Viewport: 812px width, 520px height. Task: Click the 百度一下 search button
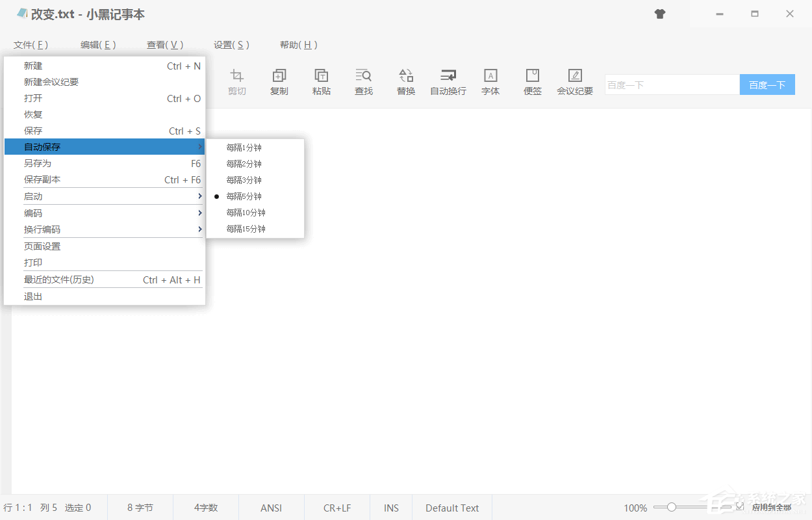(x=767, y=84)
